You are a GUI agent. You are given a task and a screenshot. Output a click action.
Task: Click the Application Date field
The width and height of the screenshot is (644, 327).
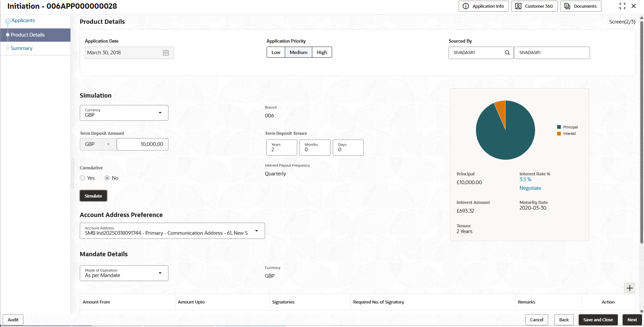click(129, 53)
